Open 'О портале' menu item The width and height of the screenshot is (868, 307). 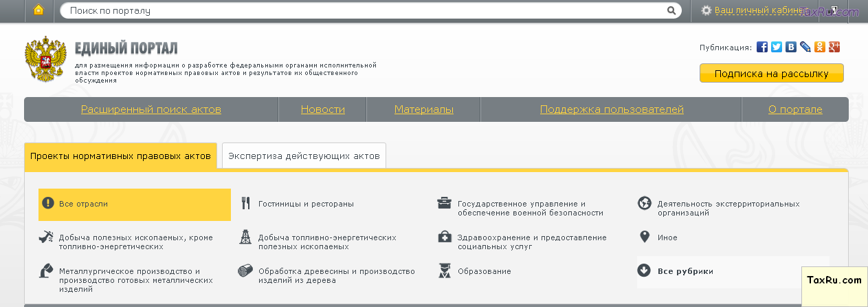(795, 109)
